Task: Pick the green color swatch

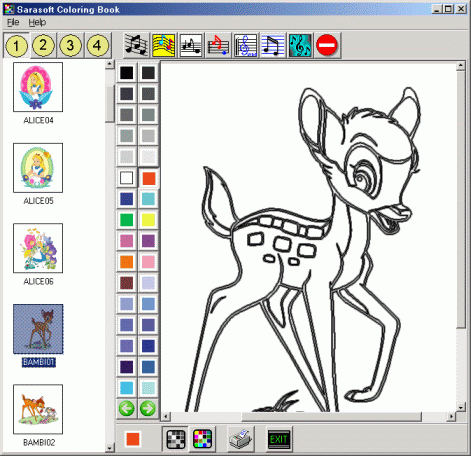Action: [x=126, y=220]
